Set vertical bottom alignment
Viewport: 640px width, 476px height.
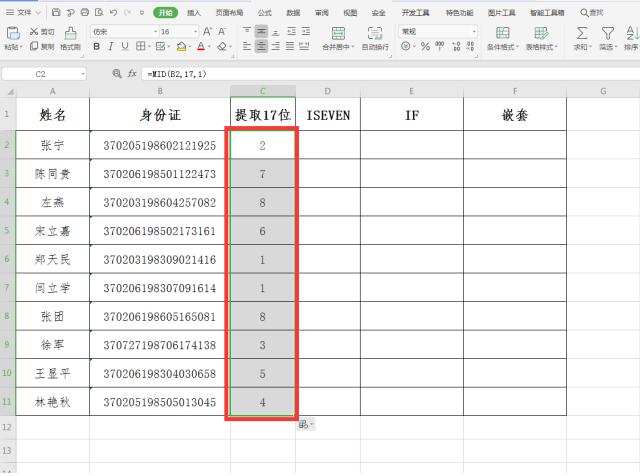(x=276, y=31)
